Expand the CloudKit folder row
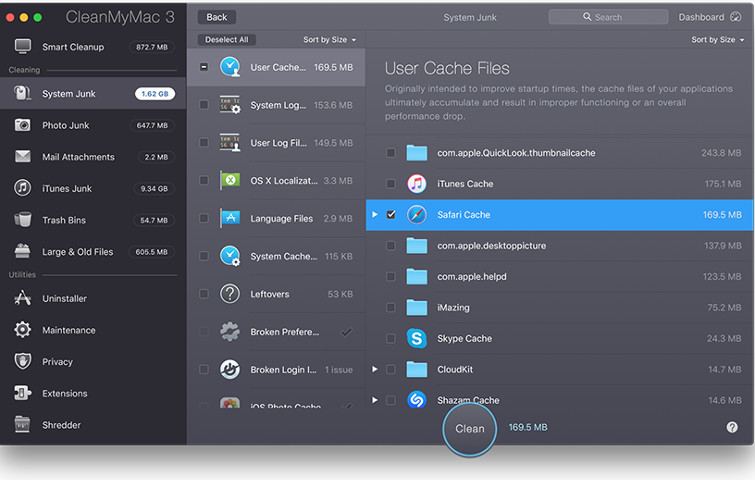Image resolution: width=755 pixels, height=480 pixels. (375, 369)
